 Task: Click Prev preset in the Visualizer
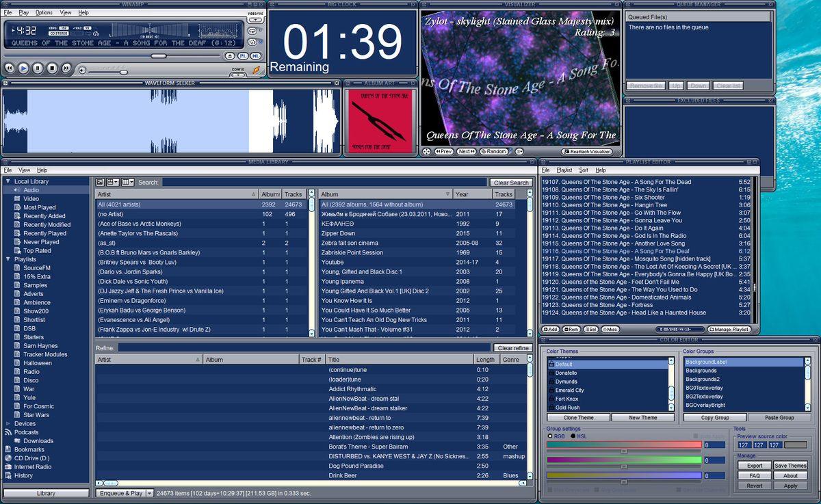[444, 152]
